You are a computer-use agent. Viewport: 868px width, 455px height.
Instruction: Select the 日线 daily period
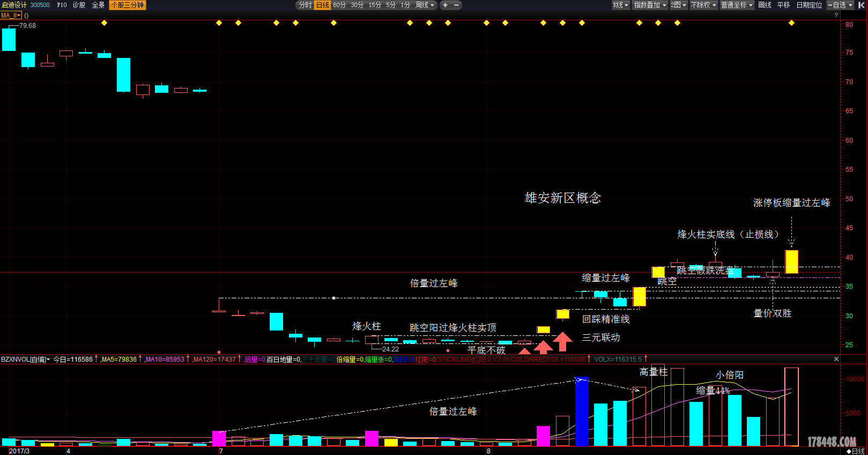pos(323,5)
